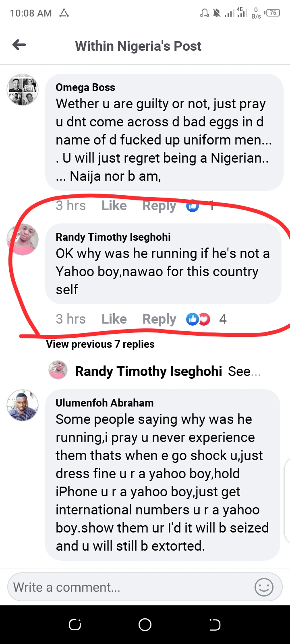Screen dimensions: 290x644
Task: Reply to Omega Boss's comment
Action: (x=159, y=206)
